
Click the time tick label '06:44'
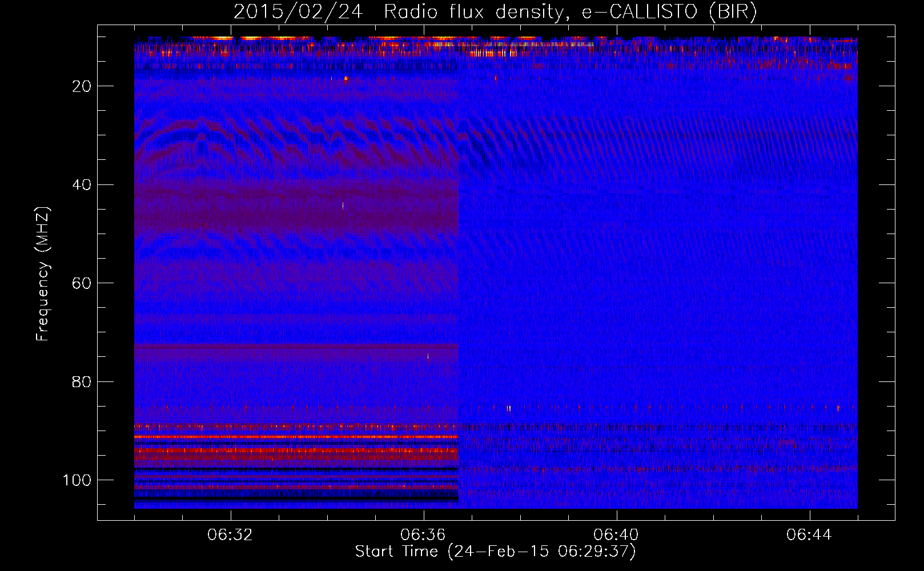pyautogui.click(x=809, y=535)
